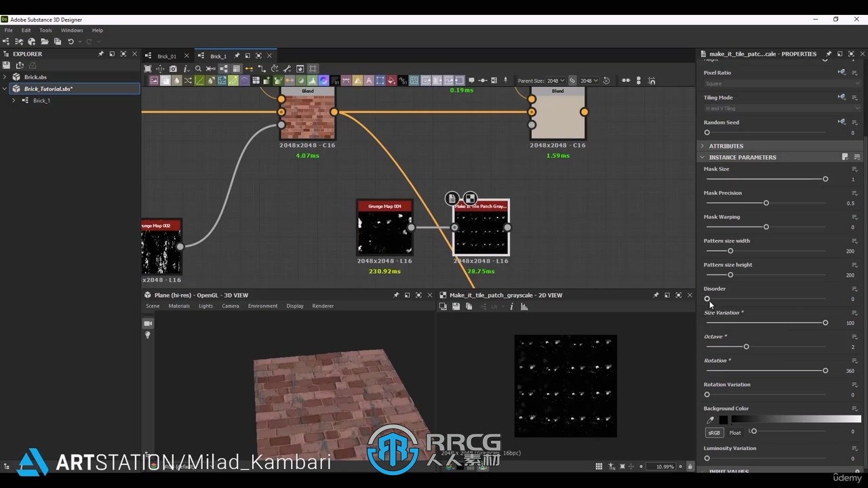Image resolution: width=868 pixels, height=488 pixels.
Task: Collapse the ATTRIBUTES section
Action: [x=703, y=146]
